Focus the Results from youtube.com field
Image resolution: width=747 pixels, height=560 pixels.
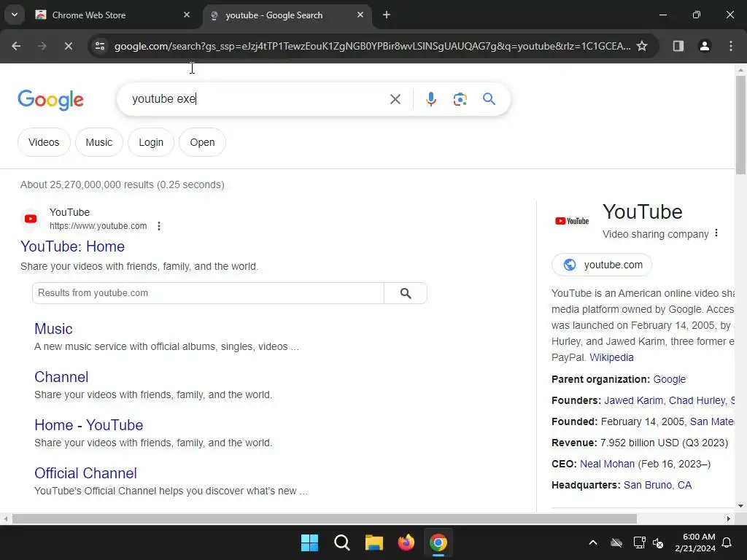click(x=208, y=293)
